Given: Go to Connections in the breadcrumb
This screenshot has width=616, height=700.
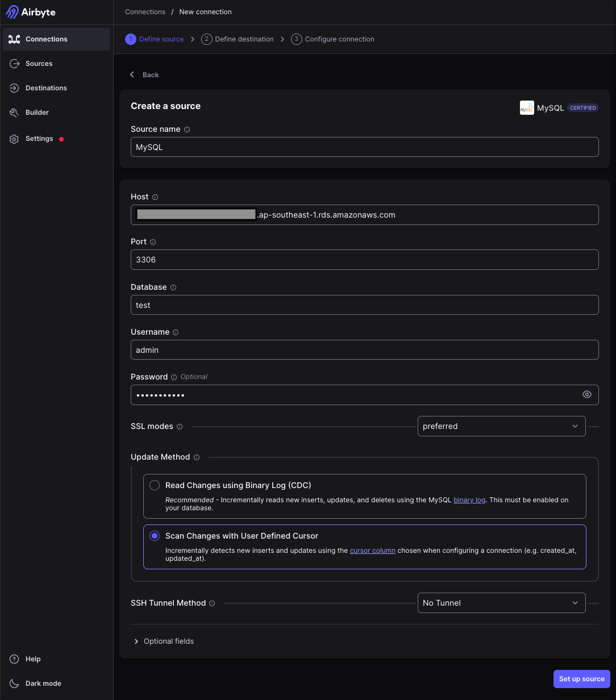Looking at the screenshot, I should pyautogui.click(x=145, y=11).
